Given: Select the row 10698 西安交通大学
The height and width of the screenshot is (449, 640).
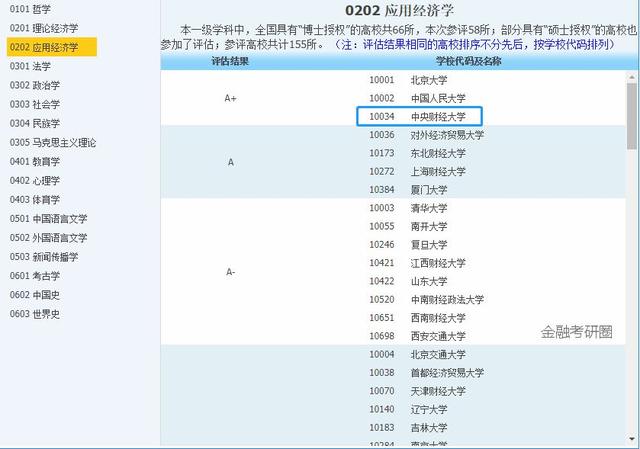Looking at the screenshot, I should 417,336.
